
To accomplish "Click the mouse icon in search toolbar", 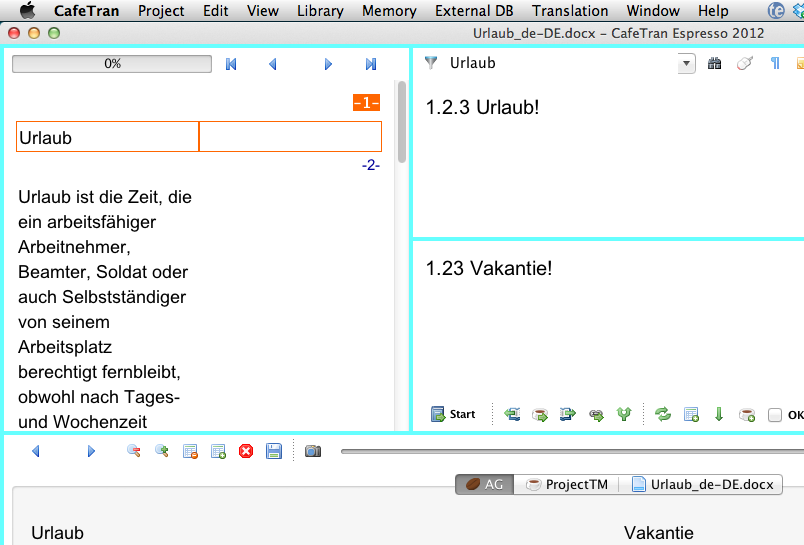I will coord(744,64).
